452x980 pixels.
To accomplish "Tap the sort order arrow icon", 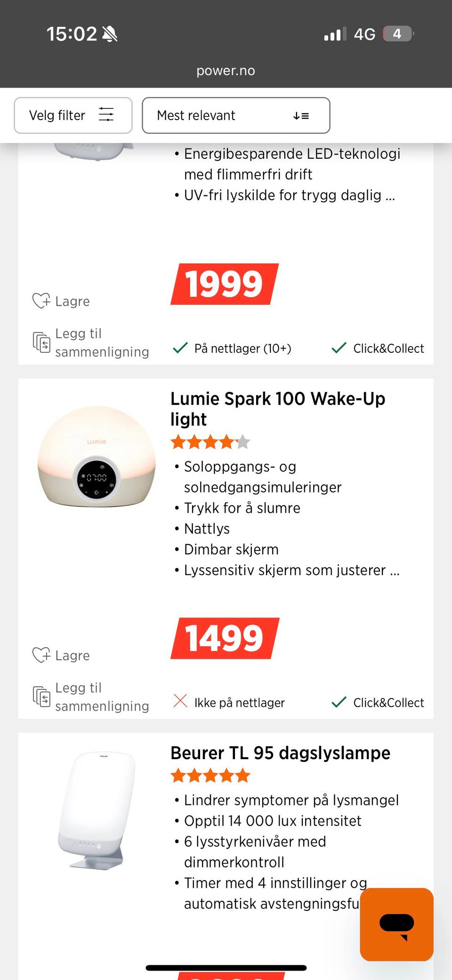I will pos(301,116).
